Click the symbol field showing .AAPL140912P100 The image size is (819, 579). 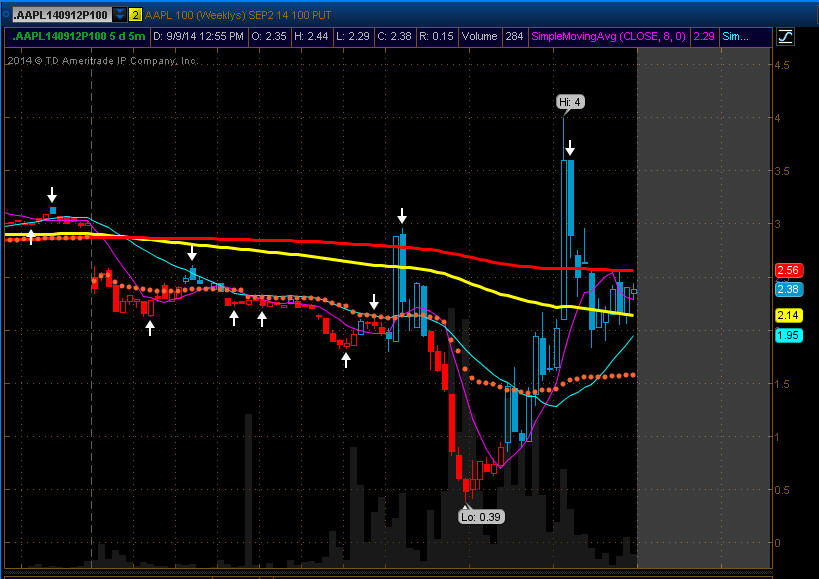point(60,15)
